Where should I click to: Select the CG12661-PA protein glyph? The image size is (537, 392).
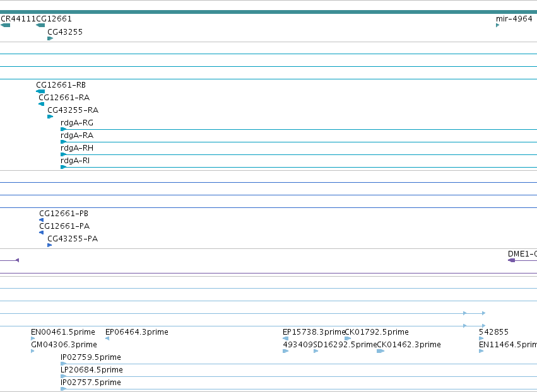tap(42, 233)
